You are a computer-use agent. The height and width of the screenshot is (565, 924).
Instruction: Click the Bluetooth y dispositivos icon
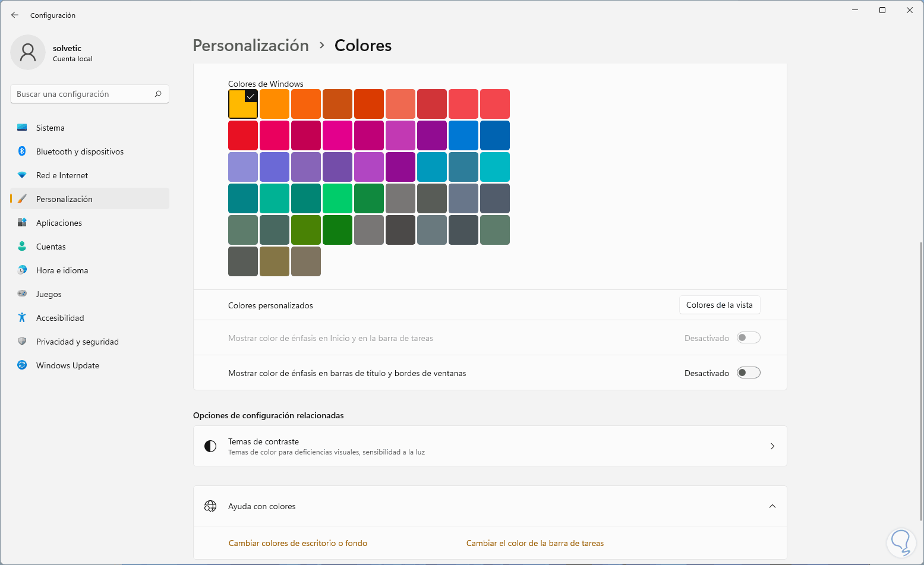(x=22, y=151)
